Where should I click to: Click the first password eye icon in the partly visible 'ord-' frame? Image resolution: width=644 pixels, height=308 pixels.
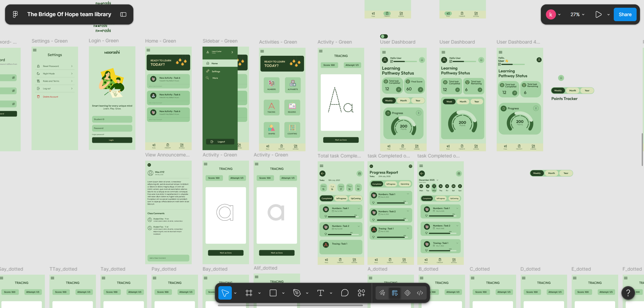point(13,78)
